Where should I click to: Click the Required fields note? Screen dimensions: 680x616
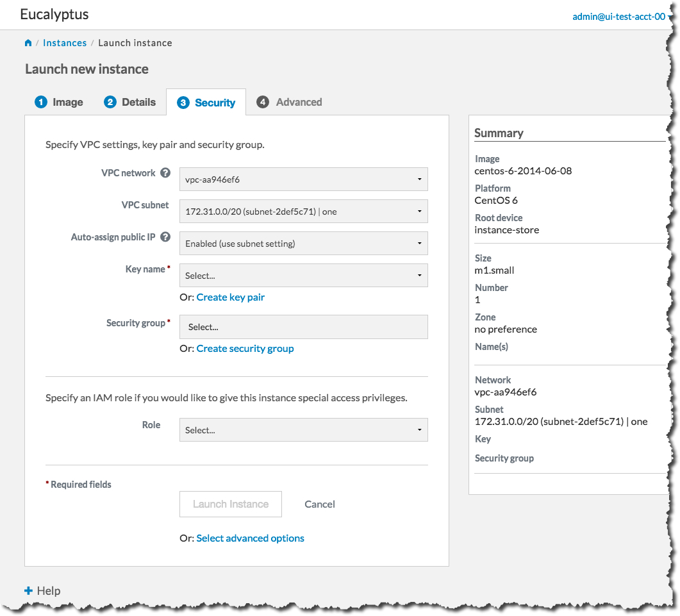click(x=78, y=484)
